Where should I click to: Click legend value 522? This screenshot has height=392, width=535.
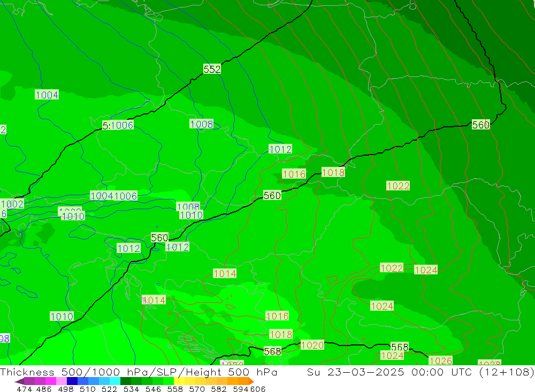click(x=110, y=389)
